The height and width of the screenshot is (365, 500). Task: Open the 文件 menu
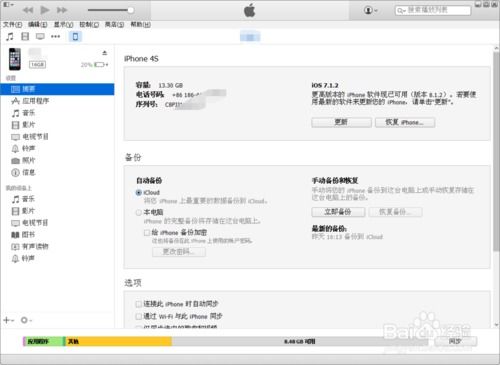(x=13, y=24)
